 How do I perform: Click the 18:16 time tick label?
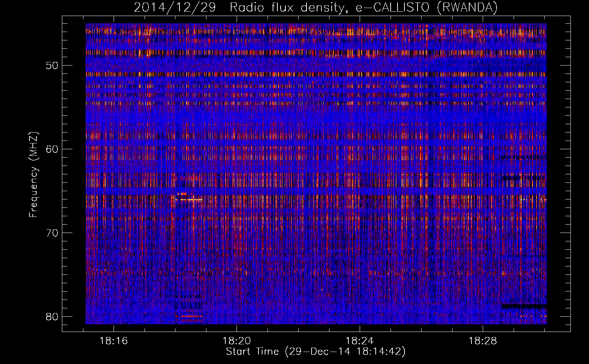[114, 341]
